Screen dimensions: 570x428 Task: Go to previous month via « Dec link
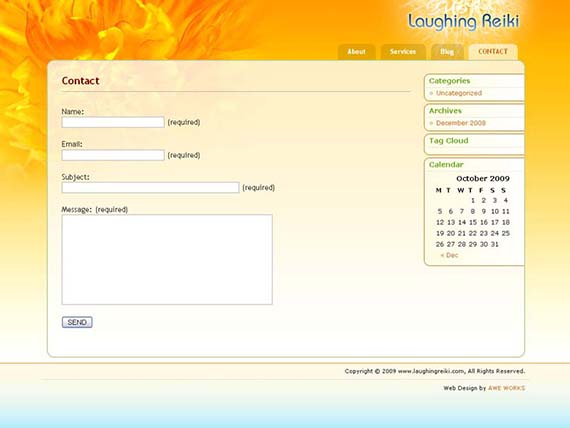[x=449, y=255]
